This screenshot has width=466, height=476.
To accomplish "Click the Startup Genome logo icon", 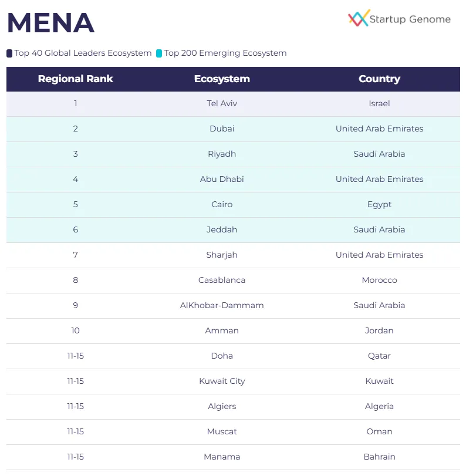I will pos(358,18).
